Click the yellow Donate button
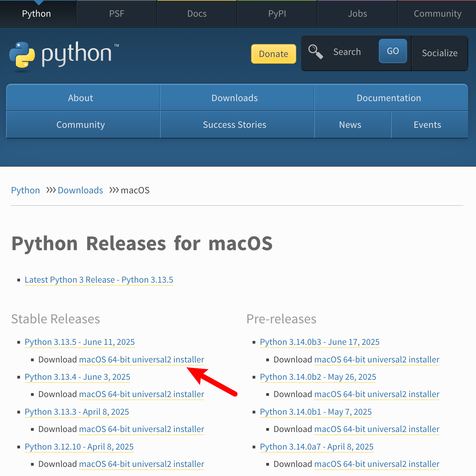 [274, 54]
